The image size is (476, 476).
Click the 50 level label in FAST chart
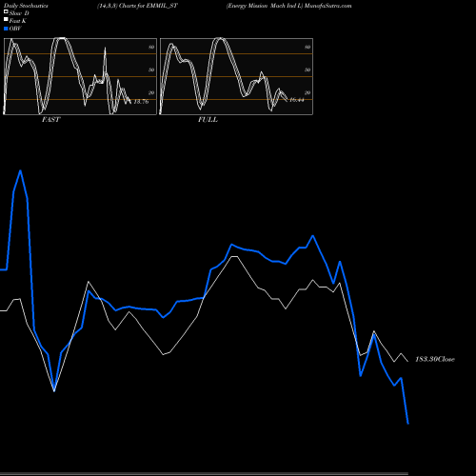(x=151, y=69)
